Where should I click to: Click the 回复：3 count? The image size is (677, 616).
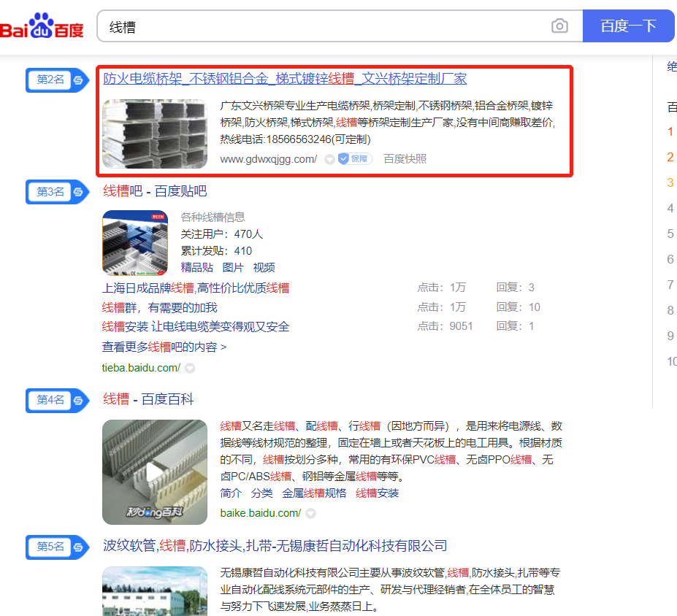point(516,288)
